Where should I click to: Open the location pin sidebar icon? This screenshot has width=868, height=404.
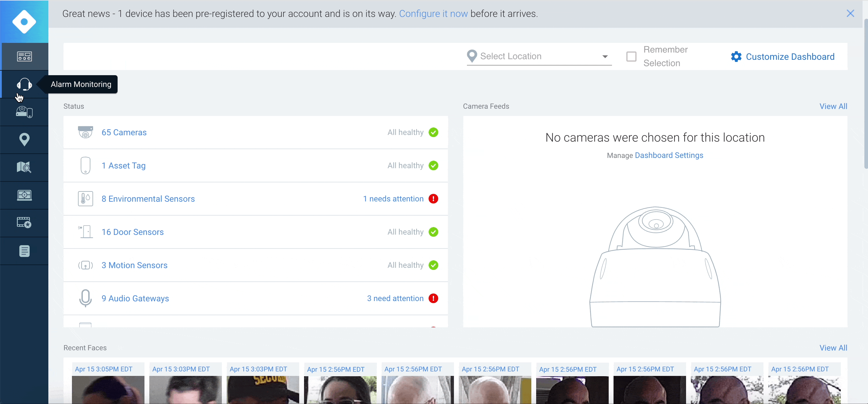click(x=24, y=139)
